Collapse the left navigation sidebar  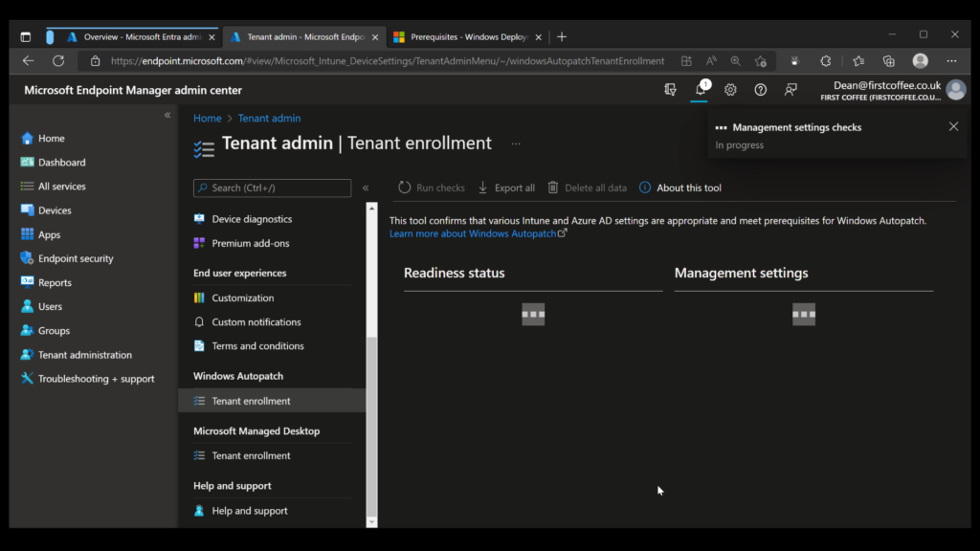[167, 115]
